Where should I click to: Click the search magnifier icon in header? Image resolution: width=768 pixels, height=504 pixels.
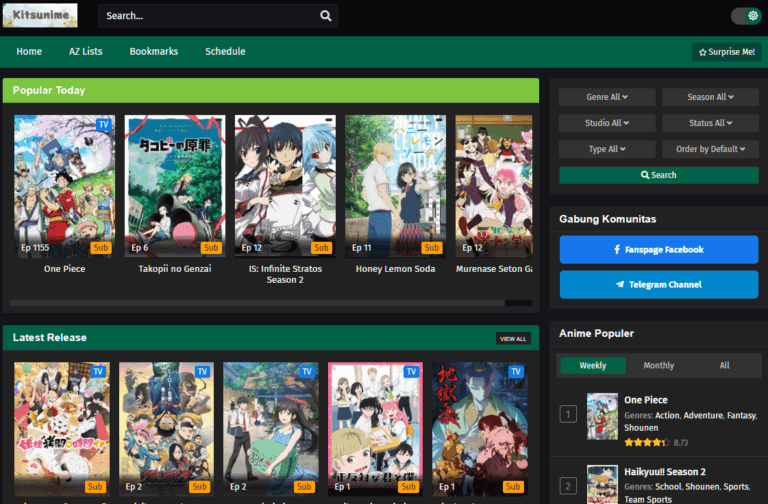click(325, 16)
